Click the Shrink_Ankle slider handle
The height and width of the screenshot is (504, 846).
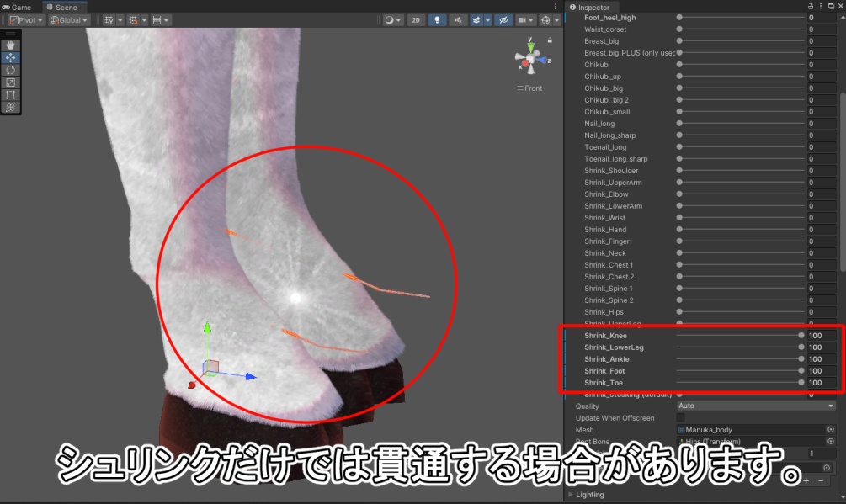click(801, 359)
